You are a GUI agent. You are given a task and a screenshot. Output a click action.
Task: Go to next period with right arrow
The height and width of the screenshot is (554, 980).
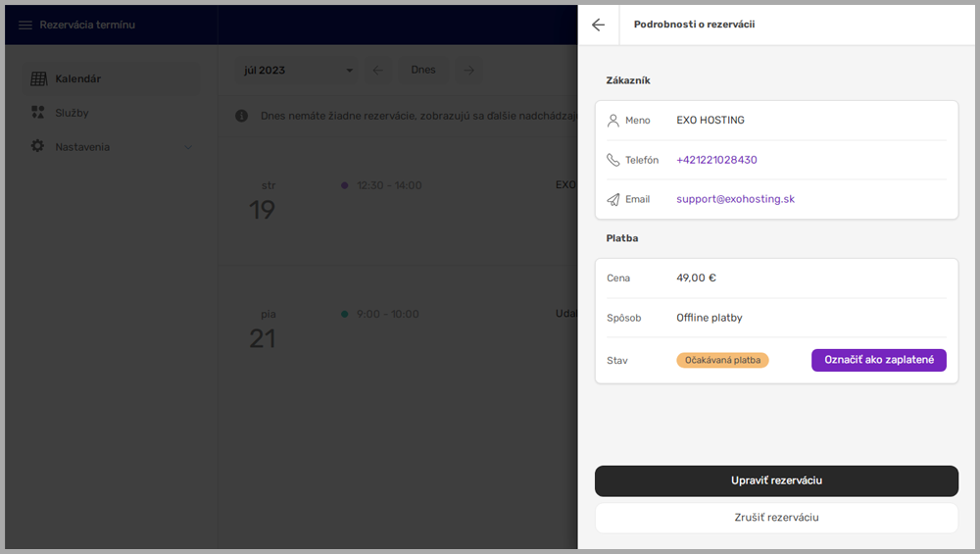(469, 71)
